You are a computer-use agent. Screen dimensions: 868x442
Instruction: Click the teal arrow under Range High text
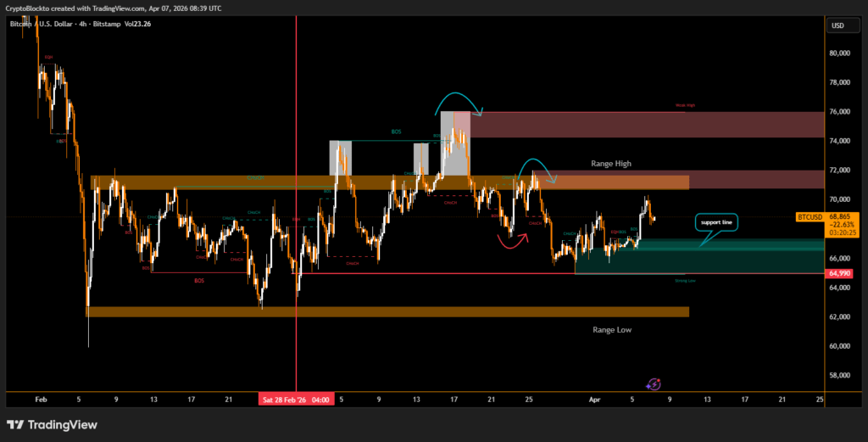tap(537, 165)
